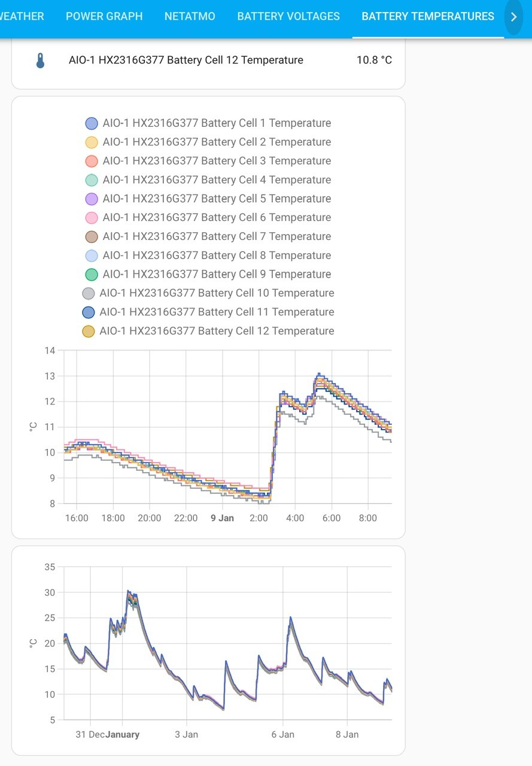Click the January label on the weekly chart axis
The width and height of the screenshot is (532, 766).
pyautogui.click(x=123, y=734)
